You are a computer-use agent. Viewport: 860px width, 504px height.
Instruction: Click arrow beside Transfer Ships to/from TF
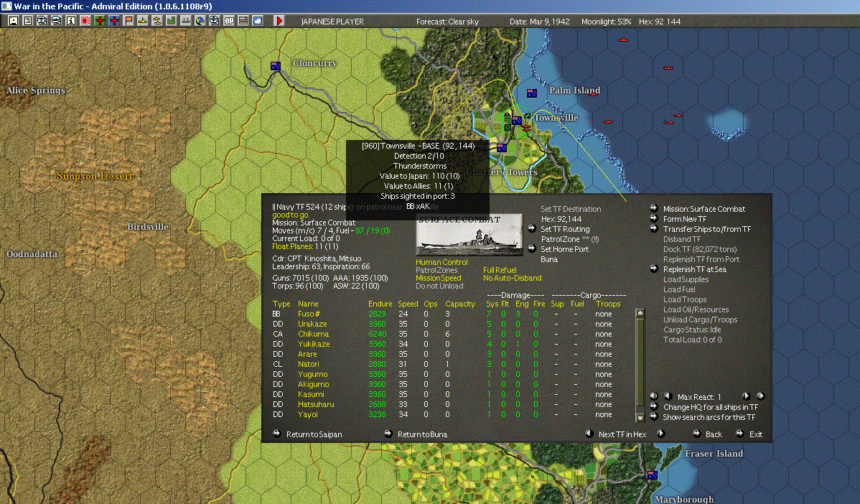[654, 228]
